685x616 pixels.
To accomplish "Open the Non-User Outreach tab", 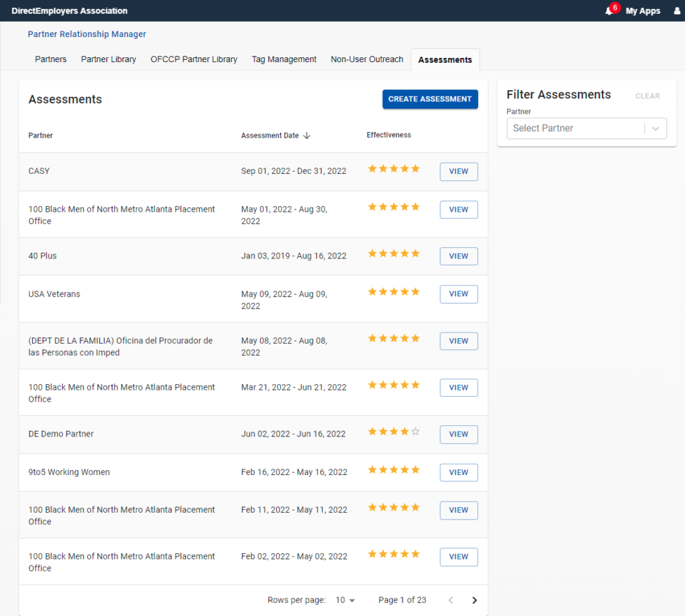I will point(367,59).
